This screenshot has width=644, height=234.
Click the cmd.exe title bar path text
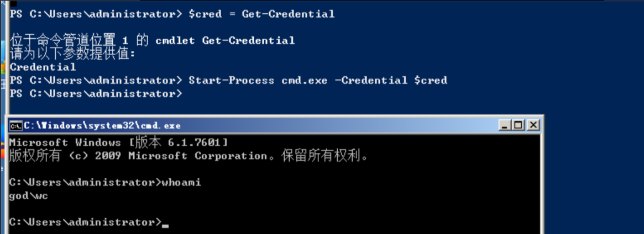tap(102, 126)
